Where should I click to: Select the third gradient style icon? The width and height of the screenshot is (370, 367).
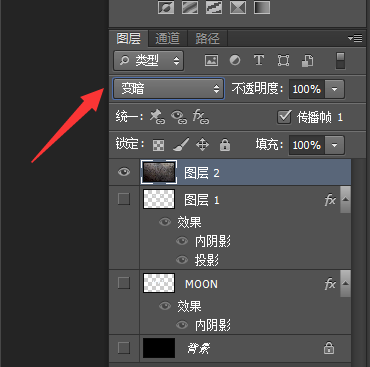214,7
